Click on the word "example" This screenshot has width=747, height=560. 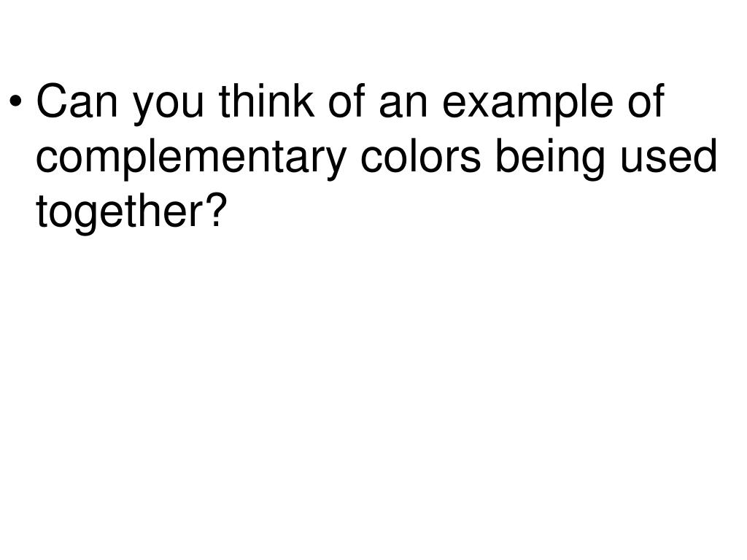click(x=527, y=105)
